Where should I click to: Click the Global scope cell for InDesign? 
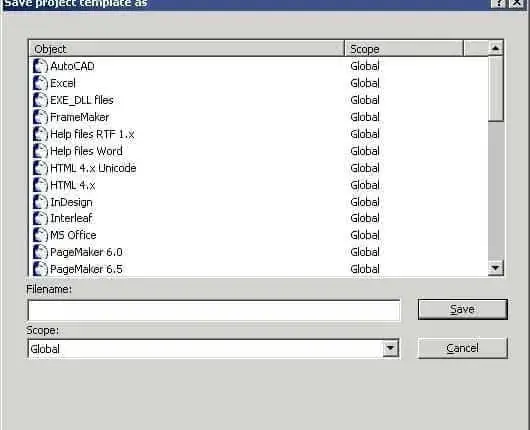click(x=365, y=202)
